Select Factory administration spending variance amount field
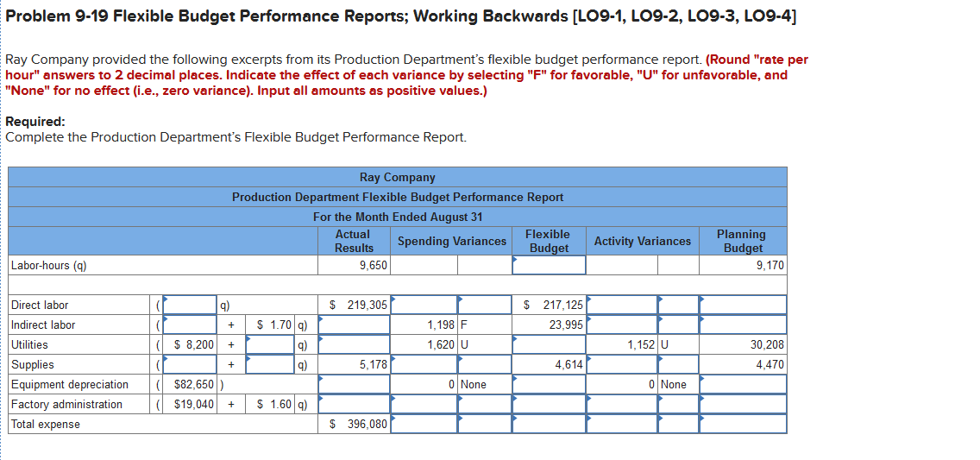The width and height of the screenshot is (980, 460). (424, 405)
